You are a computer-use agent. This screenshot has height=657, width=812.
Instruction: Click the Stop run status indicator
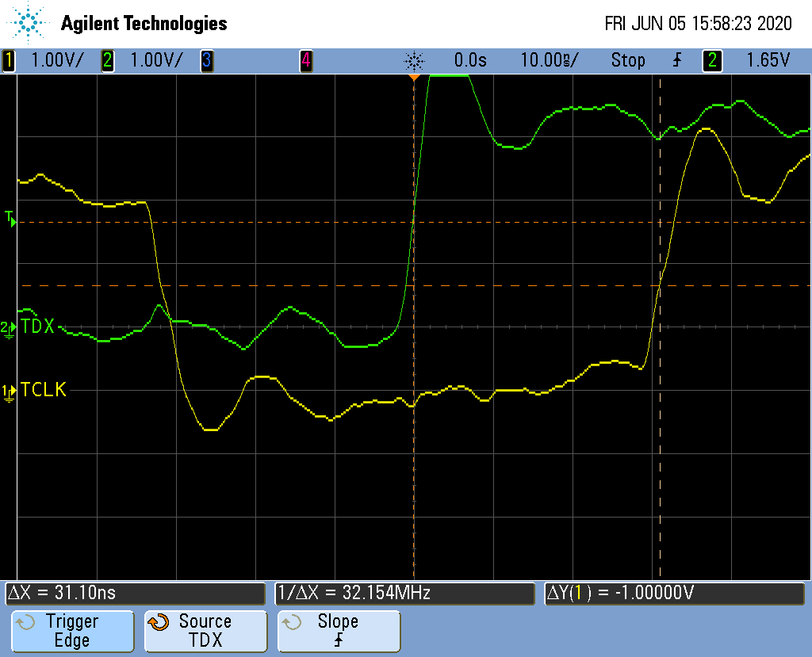tap(627, 60)
